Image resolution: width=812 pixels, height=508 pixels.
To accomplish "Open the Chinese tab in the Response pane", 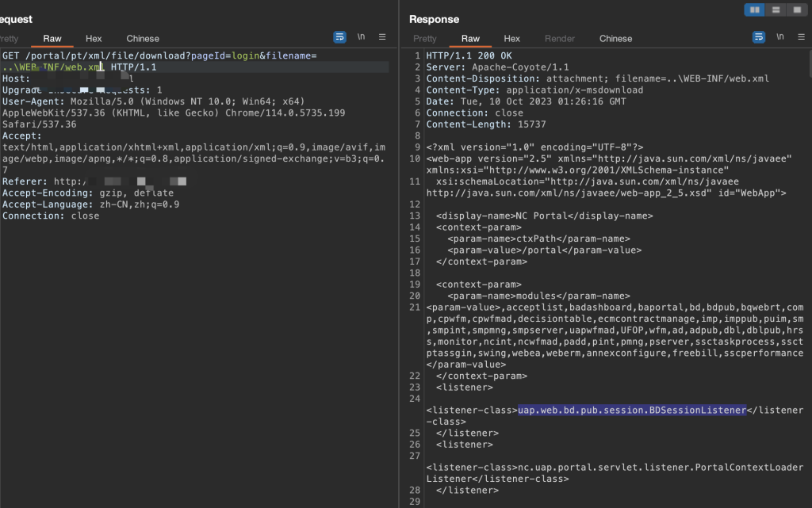I will point(615,39).
